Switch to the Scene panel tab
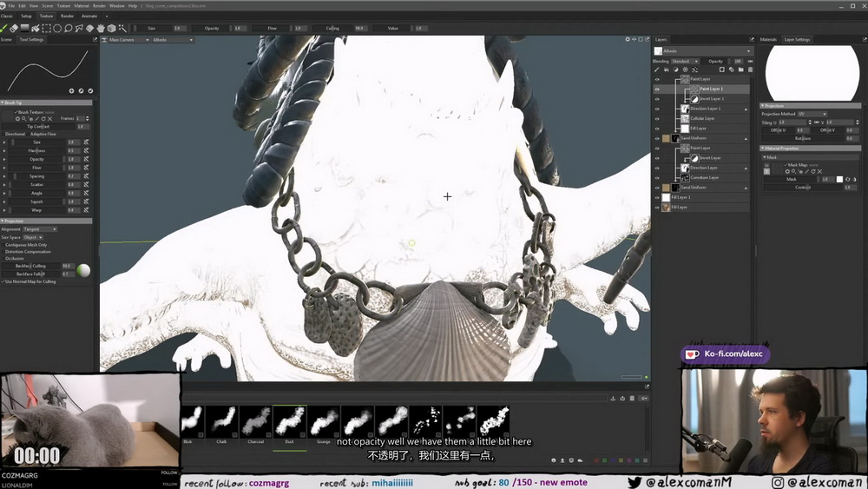Image resolution: width=868 pixels, height=489 pixels. [6, 39]
